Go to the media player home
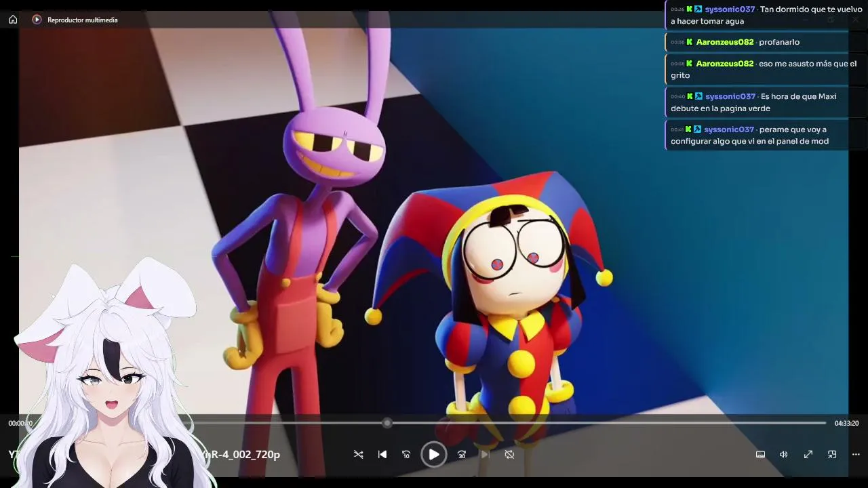Viewport: 868px width, 488px height. [x=13, y=20]
